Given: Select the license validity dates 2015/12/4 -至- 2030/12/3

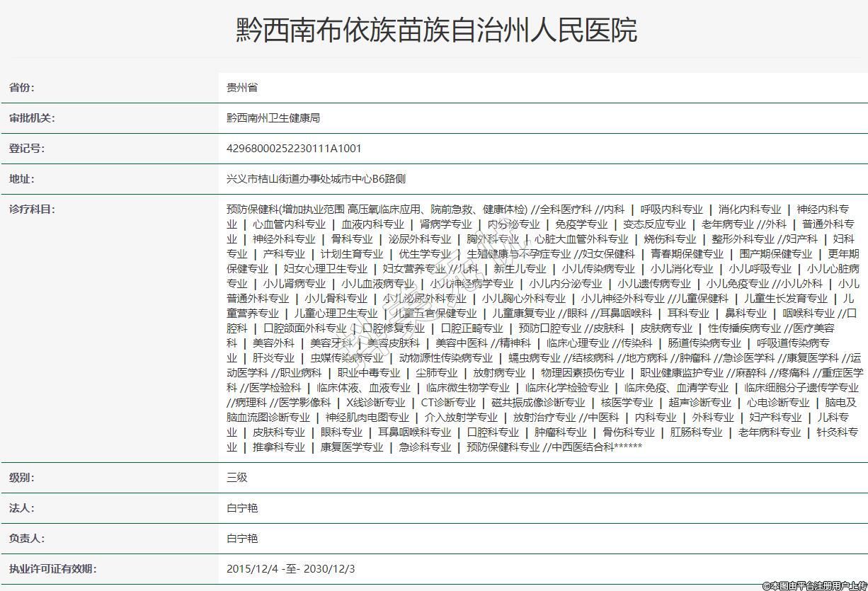Looking at the screenshot, I should pyautogui.click(x=291, y=569).
